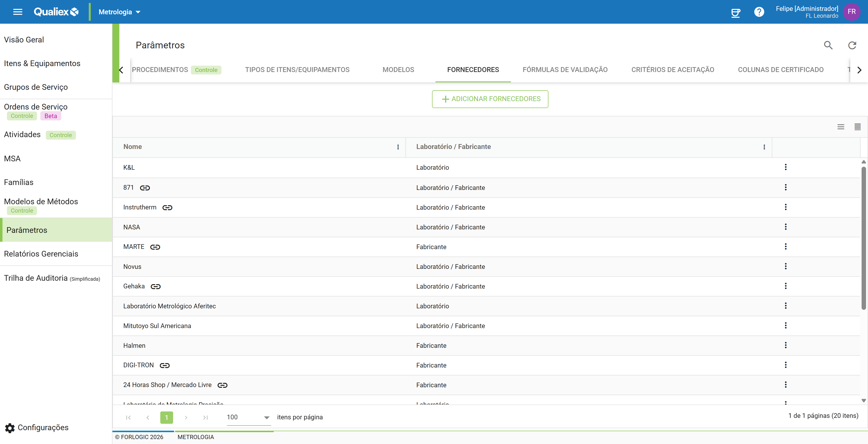Switch to Tipos de Itens/Equipamentos tab
Image resolution: width=868 pixels, height=444 pixels.
297,70
